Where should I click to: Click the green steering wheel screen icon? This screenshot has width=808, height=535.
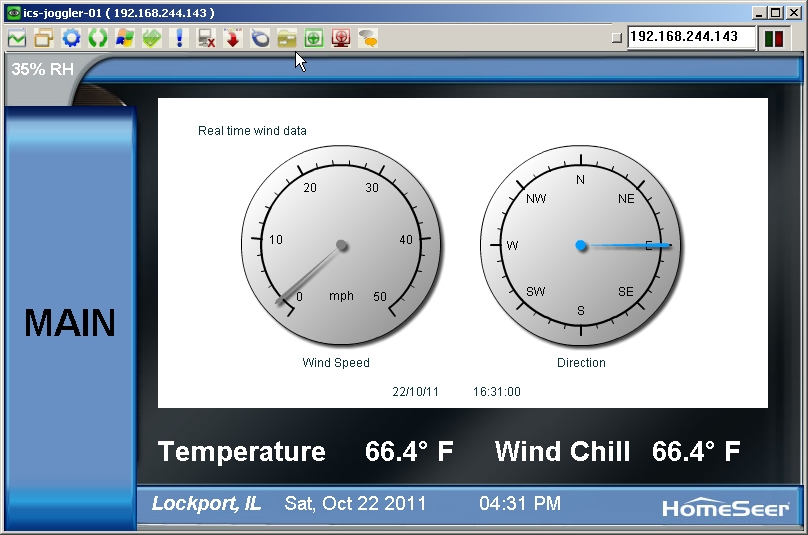coord(314,38)
